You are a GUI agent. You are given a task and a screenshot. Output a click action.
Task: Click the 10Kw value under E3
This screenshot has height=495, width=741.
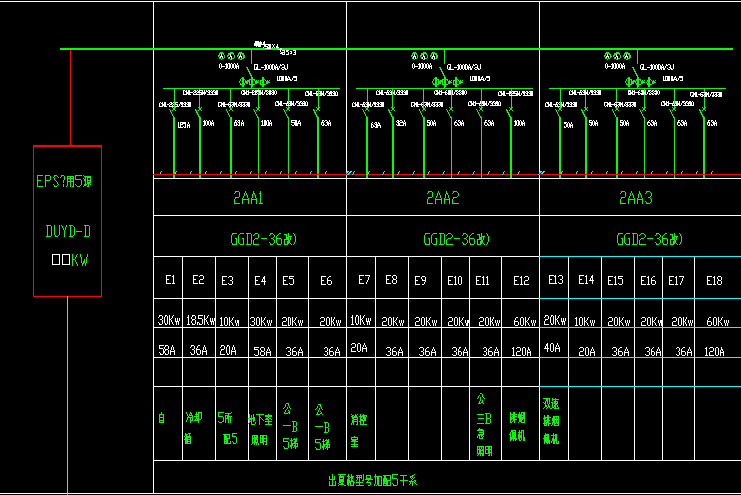coord(229,321)
